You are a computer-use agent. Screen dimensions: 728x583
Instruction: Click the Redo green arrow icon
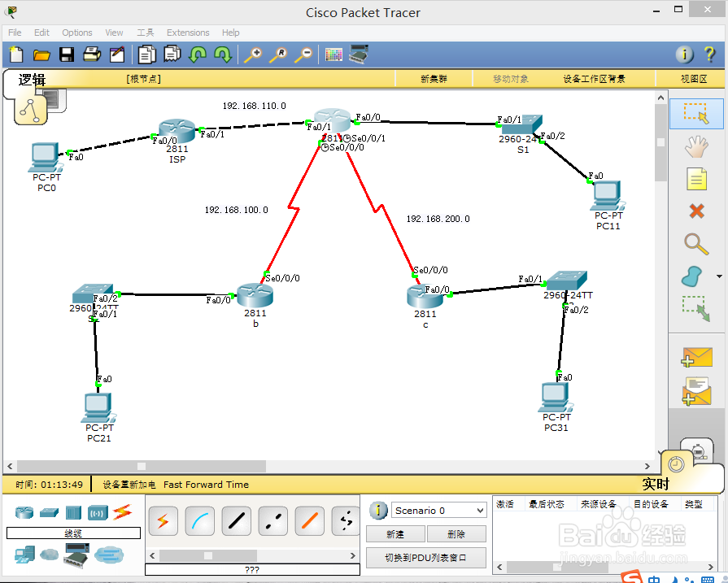click(223, 54)
